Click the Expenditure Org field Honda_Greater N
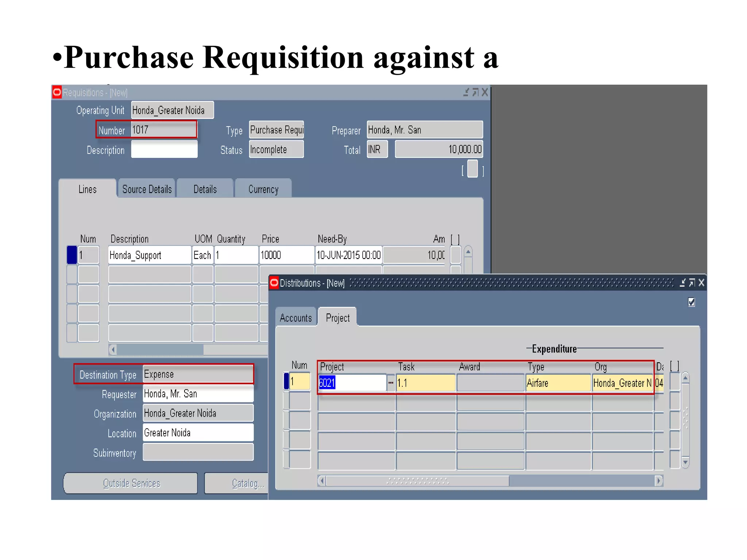 click(623, 383)
